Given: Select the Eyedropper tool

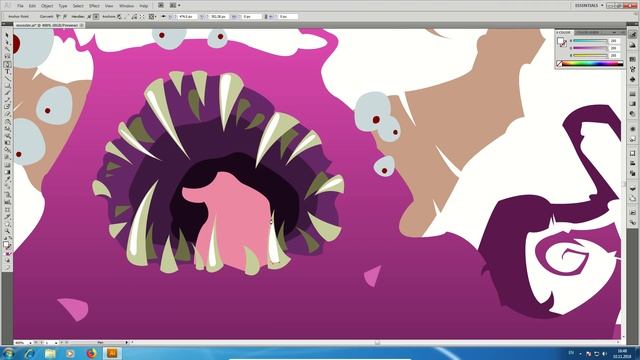Looking at the screenshot, I should [7, 179].
